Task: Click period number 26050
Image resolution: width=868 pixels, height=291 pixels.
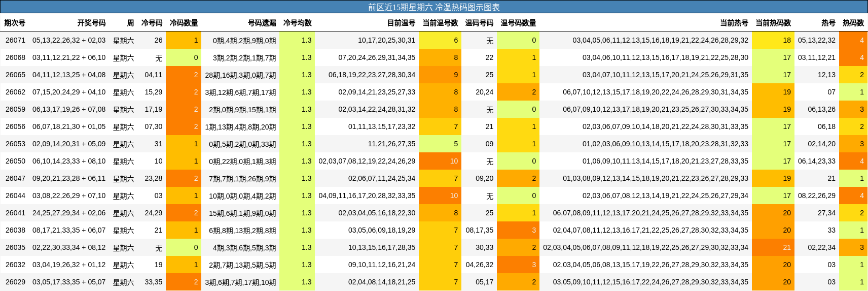Action: 16,161
